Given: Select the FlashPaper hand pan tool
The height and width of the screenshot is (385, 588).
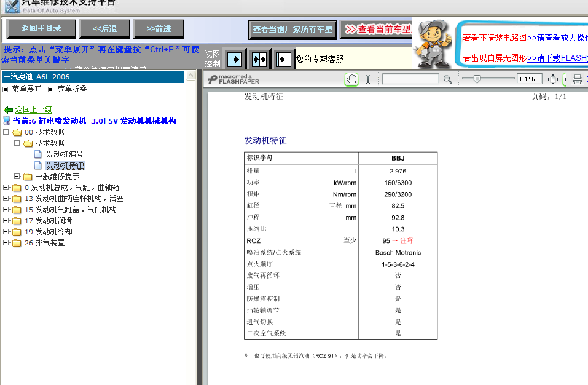Looking at the screenshot, I should coord(351,79).
